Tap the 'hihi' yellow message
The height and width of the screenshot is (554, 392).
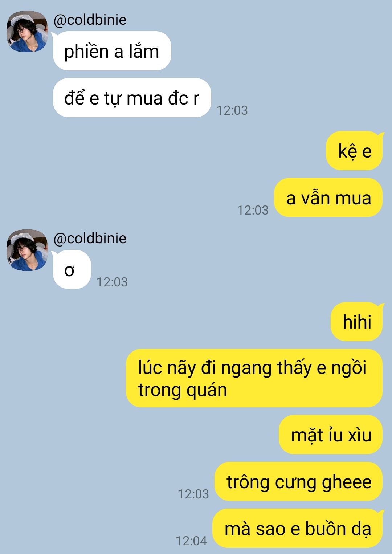click(x=357, y=322)
